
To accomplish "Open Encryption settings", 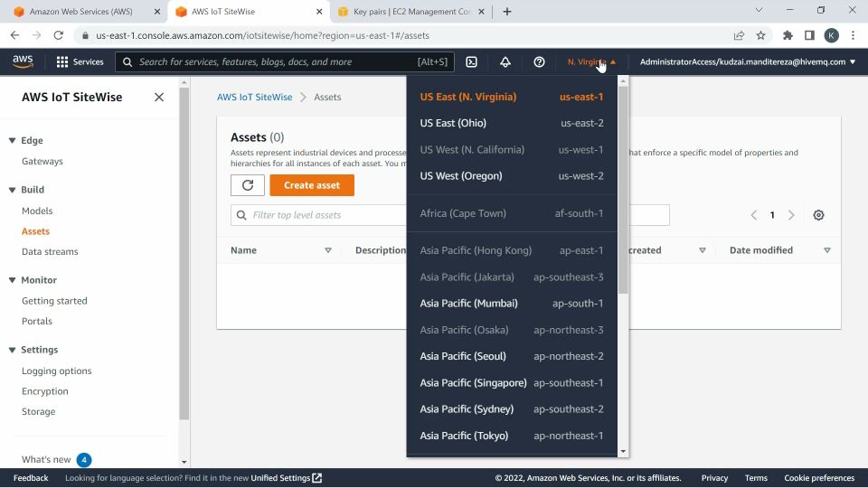I will tap(45, 391).
